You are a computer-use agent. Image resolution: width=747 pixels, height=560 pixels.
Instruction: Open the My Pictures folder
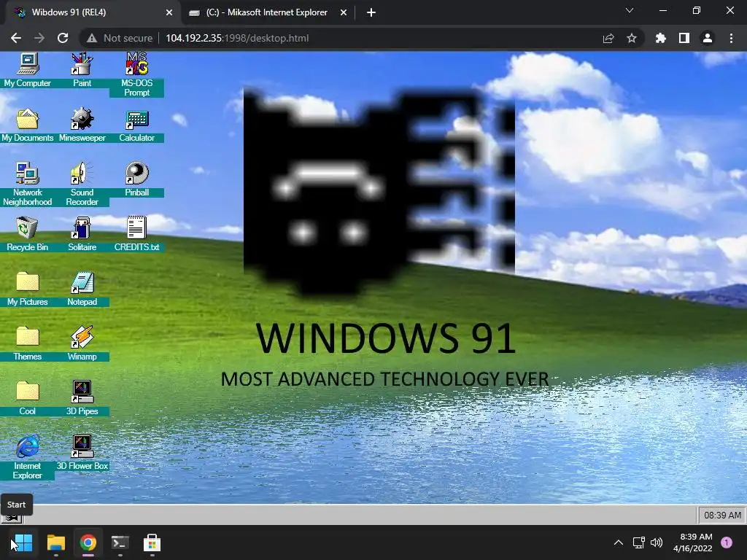pos(28,289)
